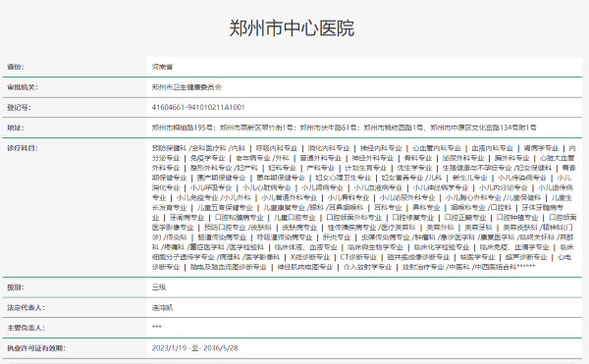Select the 小儿血液病专业 entry

(x=378, y=187)
